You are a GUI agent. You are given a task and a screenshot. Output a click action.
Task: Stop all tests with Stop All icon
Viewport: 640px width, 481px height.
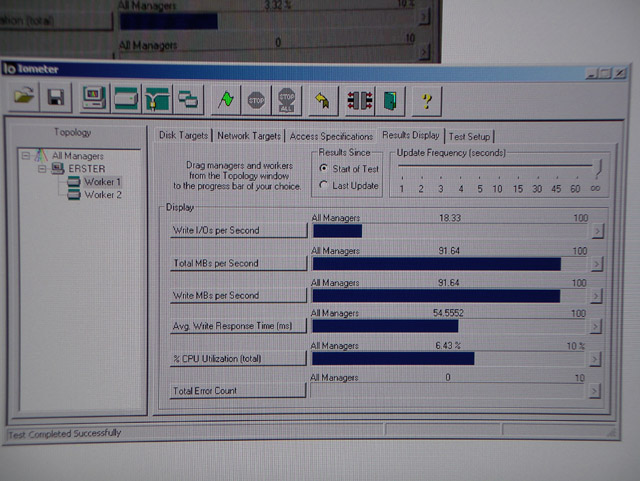pos(287,100)
